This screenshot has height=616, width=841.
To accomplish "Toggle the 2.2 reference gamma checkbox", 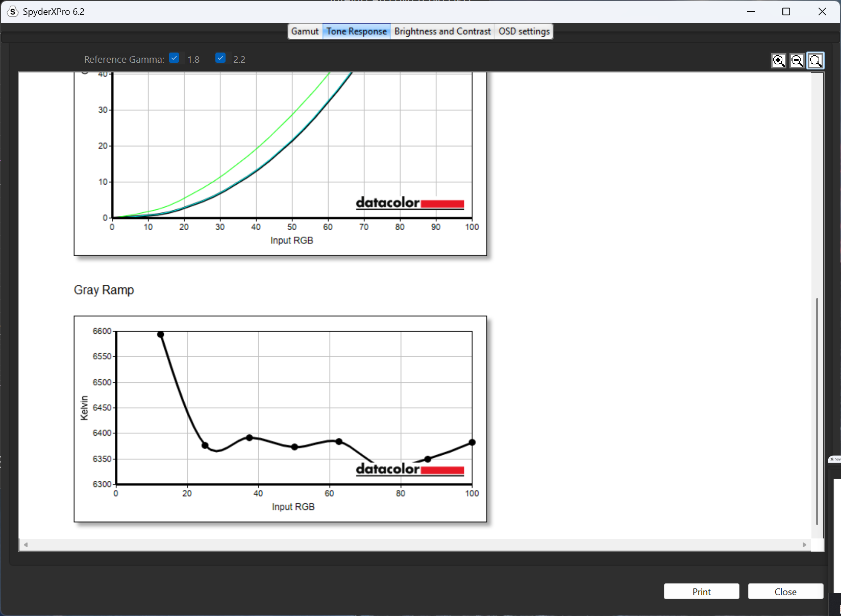I will click(220, 58).
